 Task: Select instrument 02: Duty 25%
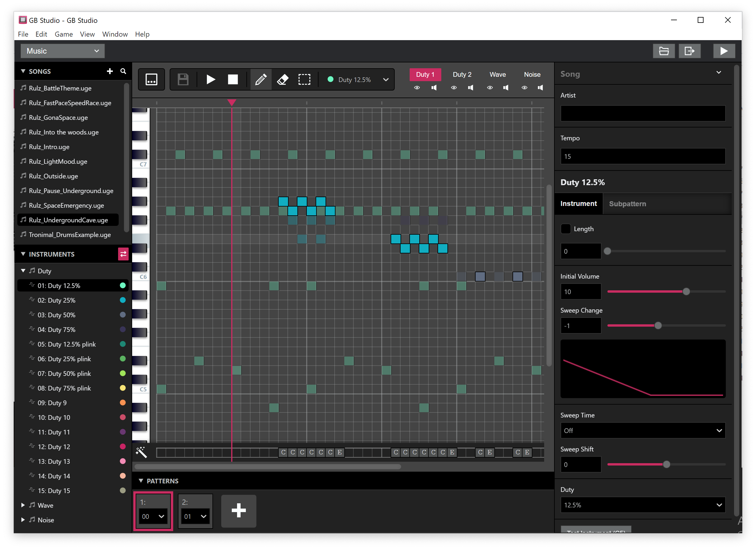(x=73, y=300)
